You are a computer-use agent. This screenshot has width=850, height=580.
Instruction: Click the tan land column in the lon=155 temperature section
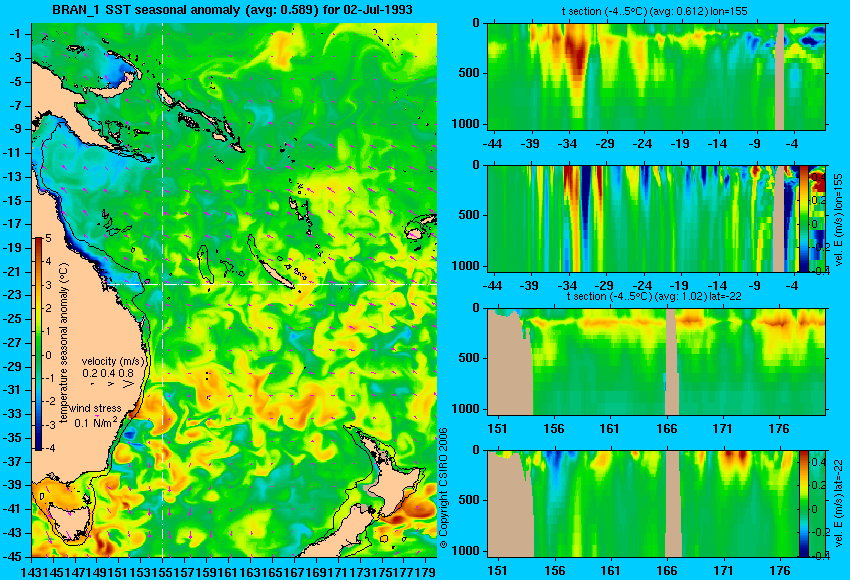(x=779, y=76)
